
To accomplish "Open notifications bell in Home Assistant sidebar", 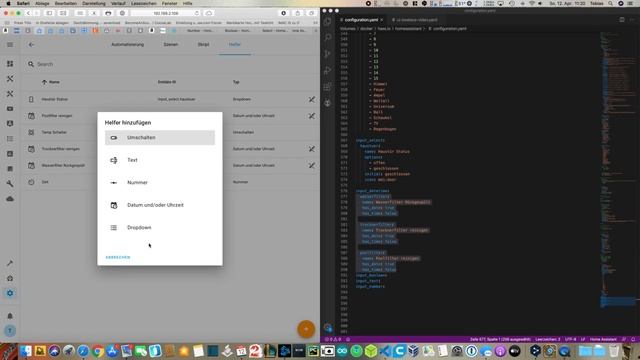I will tap(10, 316).
